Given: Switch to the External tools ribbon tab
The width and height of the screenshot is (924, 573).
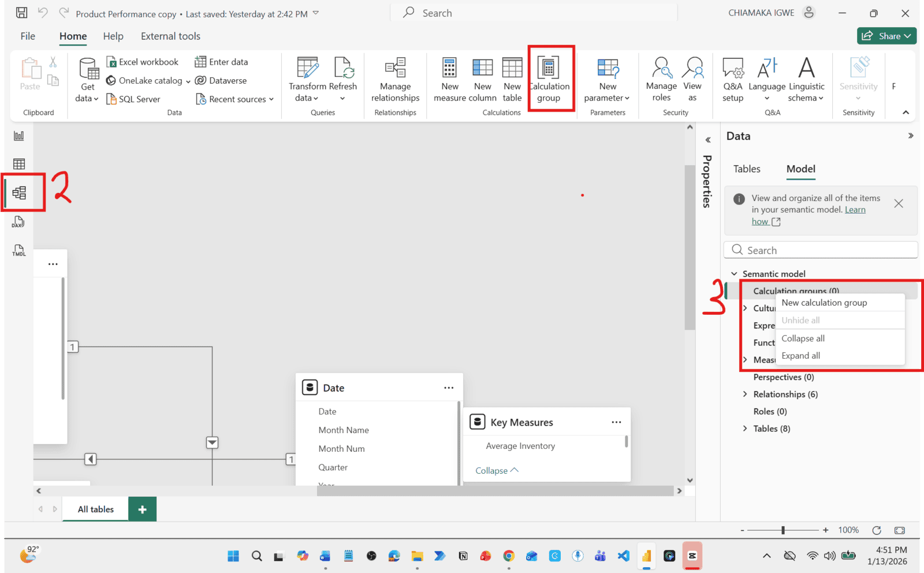Looking at the screenshot, I should coord(170,36).
